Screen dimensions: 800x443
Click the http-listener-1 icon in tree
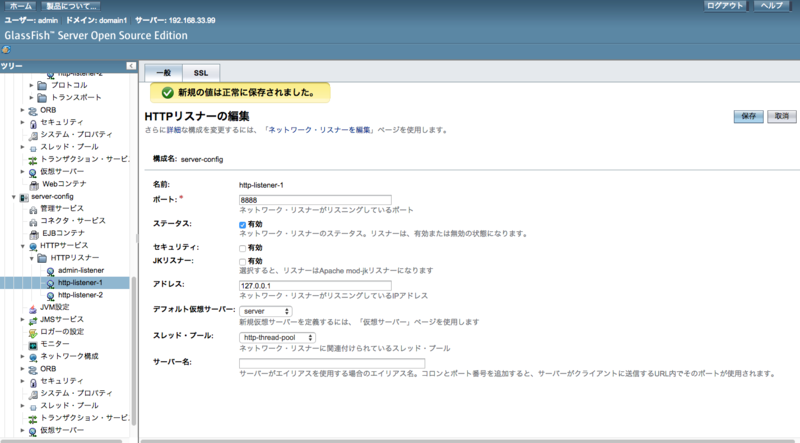(51, 283)
